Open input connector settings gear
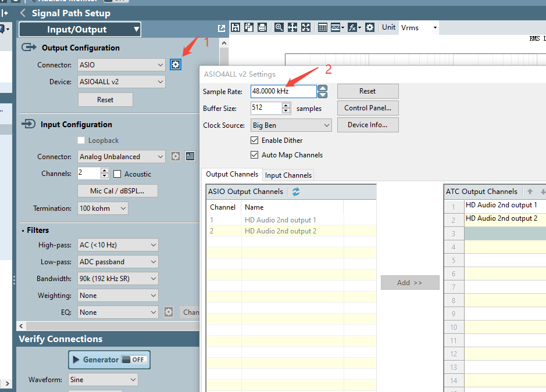Image resolution: width=546 pixels, height=392 pixels. (176, 157)
